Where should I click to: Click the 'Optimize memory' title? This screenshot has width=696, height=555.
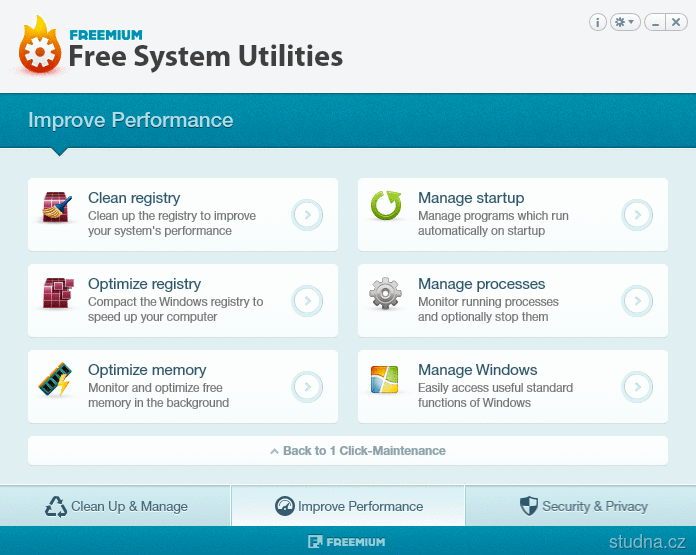[x=147, y=370]
